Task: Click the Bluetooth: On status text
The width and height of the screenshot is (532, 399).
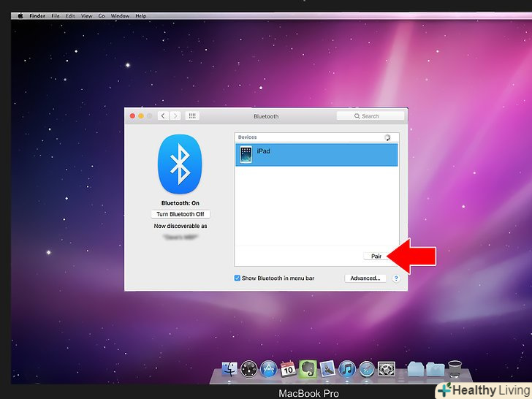Action: [x=180, y=203]
